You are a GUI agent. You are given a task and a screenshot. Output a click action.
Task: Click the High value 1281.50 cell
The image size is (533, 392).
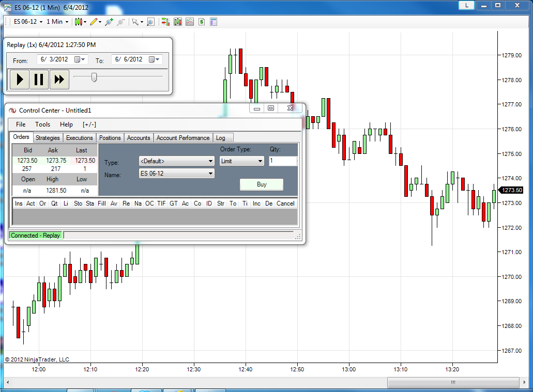click(56, 191)
